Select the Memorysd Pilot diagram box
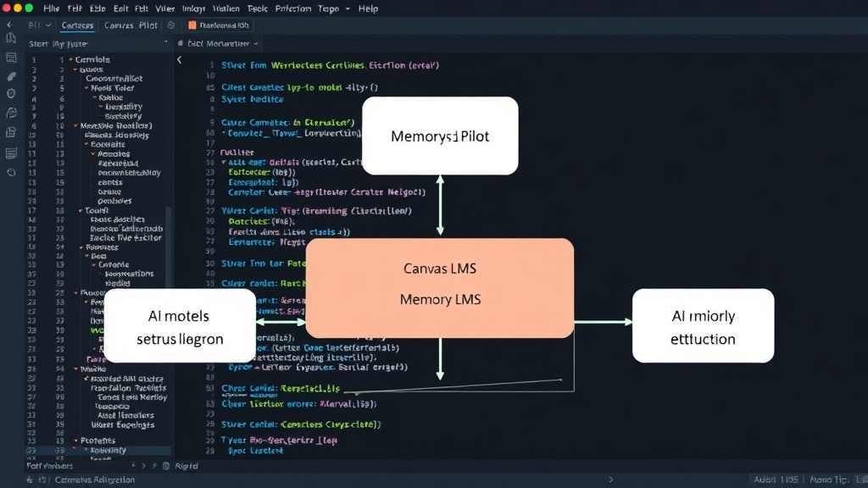Screen dimensions: 868x488 [x=440, y=136]
